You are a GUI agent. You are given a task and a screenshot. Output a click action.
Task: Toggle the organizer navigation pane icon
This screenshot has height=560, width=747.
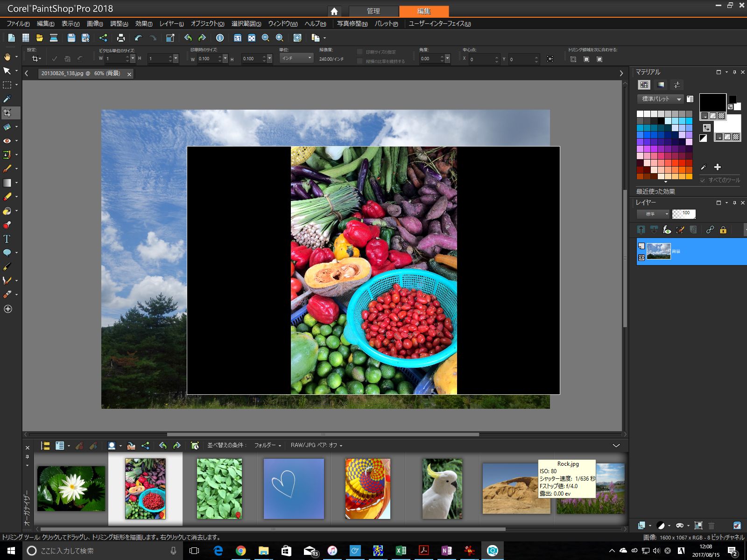click(45, 446)
